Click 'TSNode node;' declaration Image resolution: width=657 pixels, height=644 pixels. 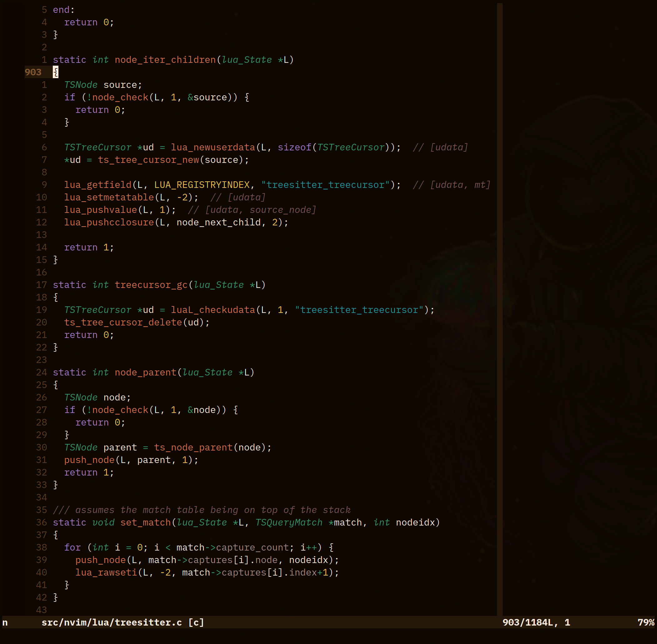tap(97, 398)
